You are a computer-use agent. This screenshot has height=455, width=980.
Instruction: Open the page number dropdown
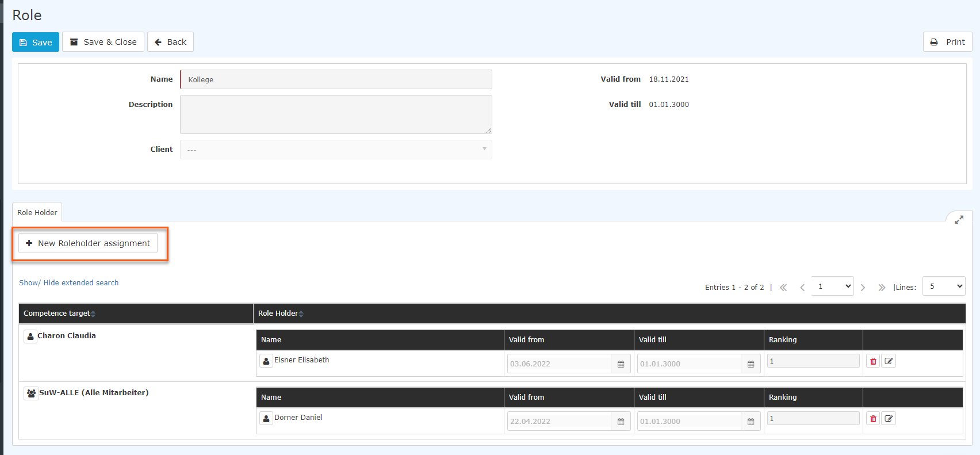(x=832, y=286)
